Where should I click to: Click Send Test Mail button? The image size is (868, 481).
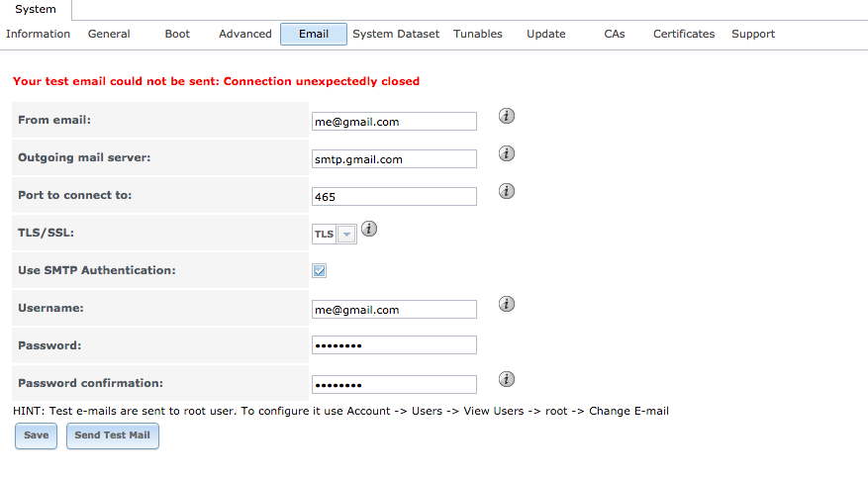click(113, 435)
